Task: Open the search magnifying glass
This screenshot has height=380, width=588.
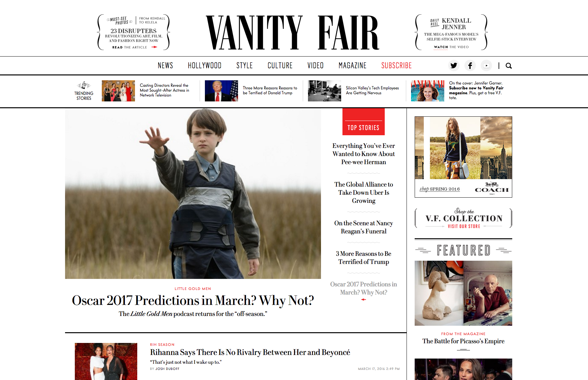Action: pyautogui.click(x=509, y=66)
